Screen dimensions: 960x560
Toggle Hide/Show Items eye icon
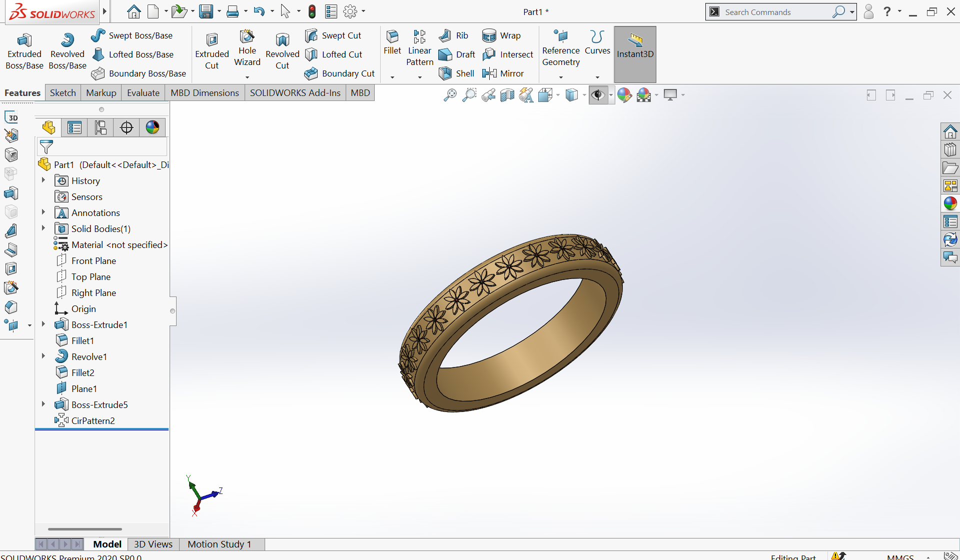click(598, 95)
